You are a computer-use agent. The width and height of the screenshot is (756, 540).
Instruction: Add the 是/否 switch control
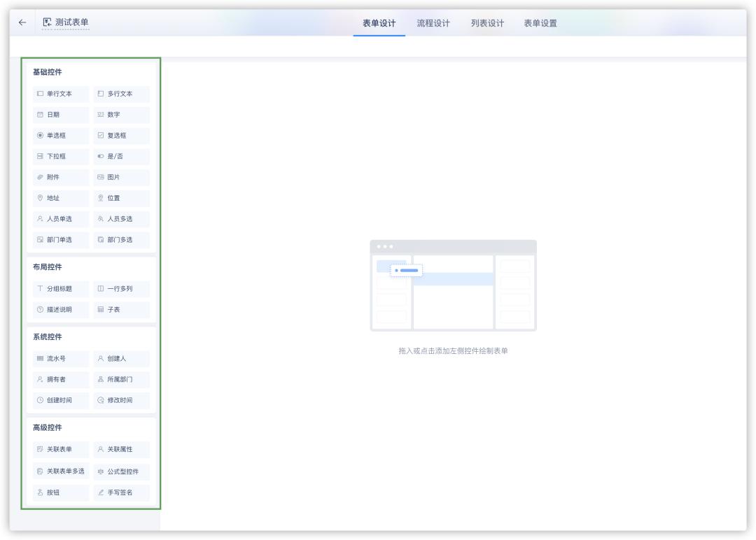coord(122,156)
